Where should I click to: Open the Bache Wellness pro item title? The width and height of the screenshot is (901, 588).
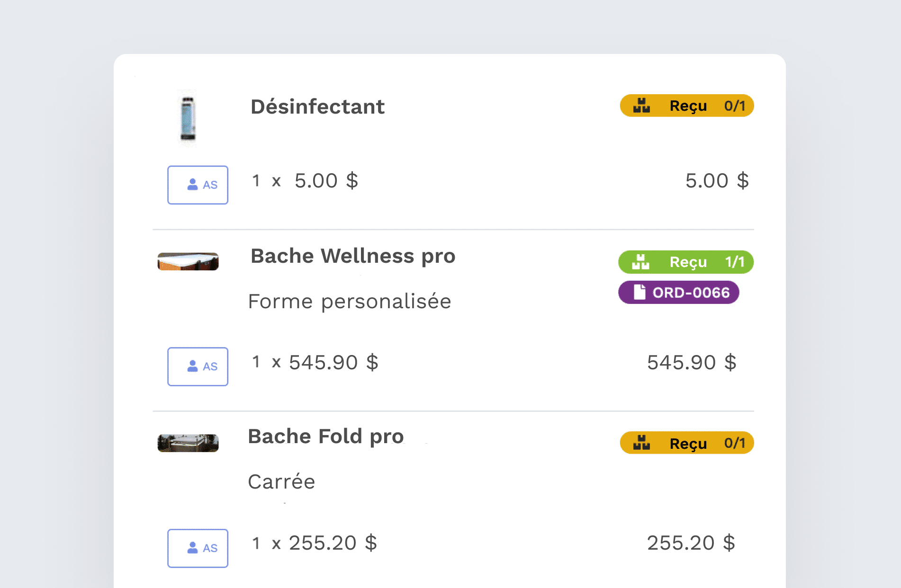tap(353, 256)
